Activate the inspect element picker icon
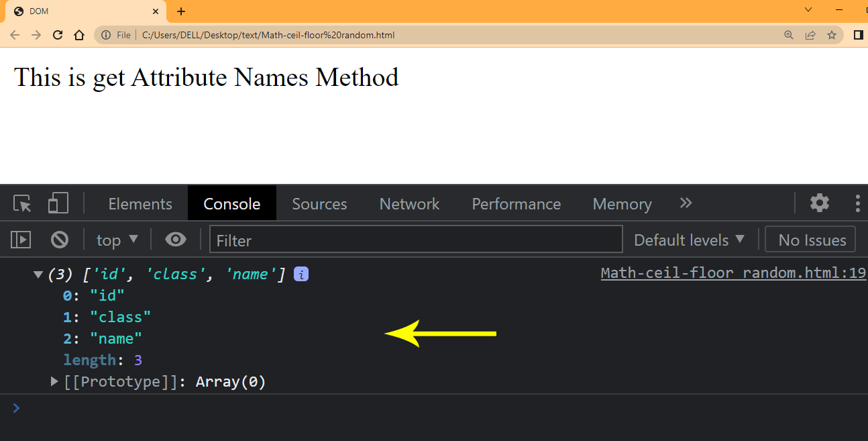 [x=22, y=203]
